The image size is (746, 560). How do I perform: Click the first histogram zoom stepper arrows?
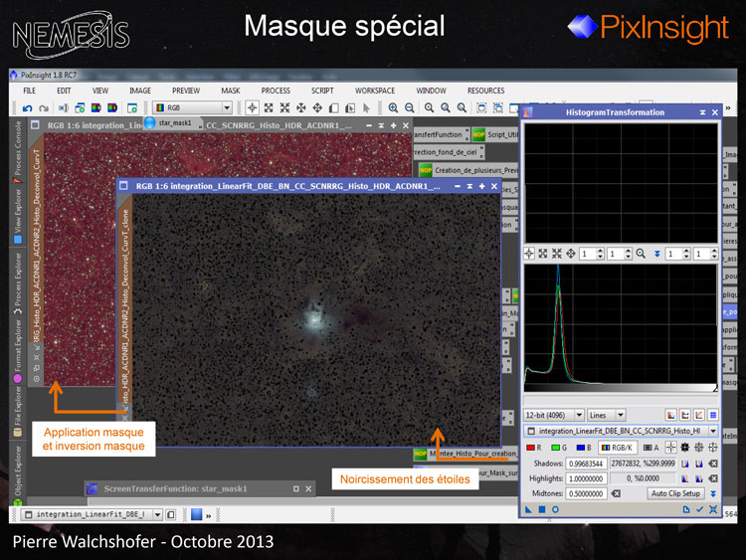point(601,254)
